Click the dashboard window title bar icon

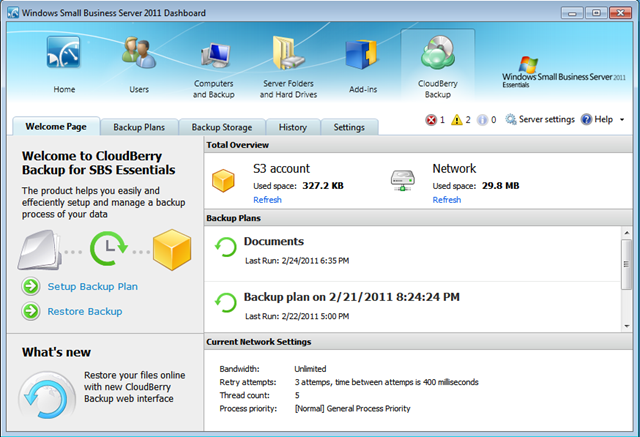13,13
